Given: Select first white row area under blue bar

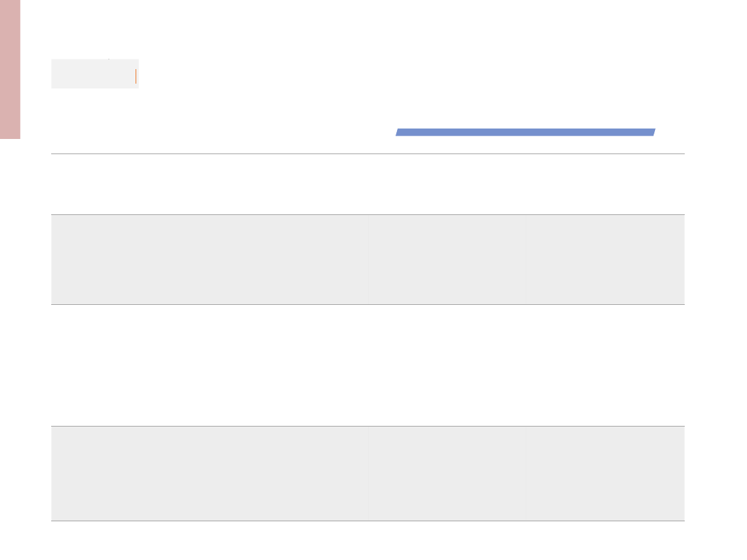Looking at the screenshot, I should pyautogui.click(x=526, y=185).
